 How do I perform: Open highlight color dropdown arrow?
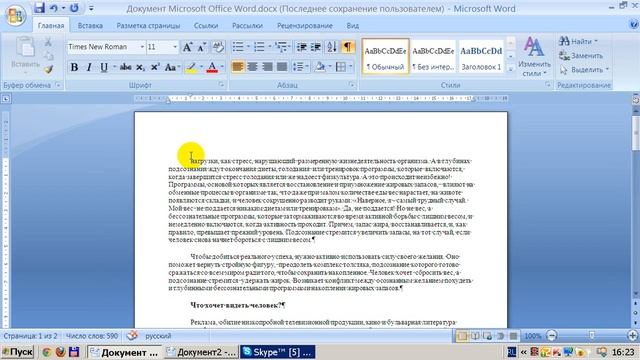pyautogui.click(x=201, y=67)
